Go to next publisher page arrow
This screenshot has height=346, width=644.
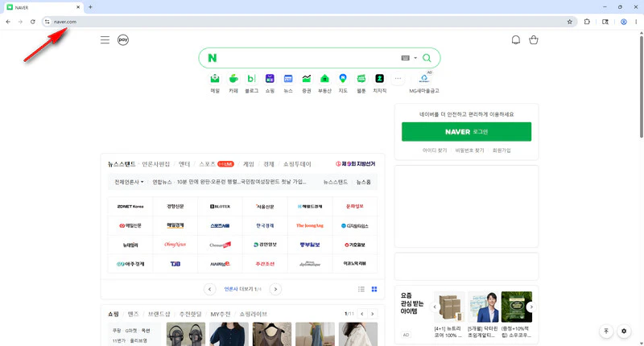[275, 290]
